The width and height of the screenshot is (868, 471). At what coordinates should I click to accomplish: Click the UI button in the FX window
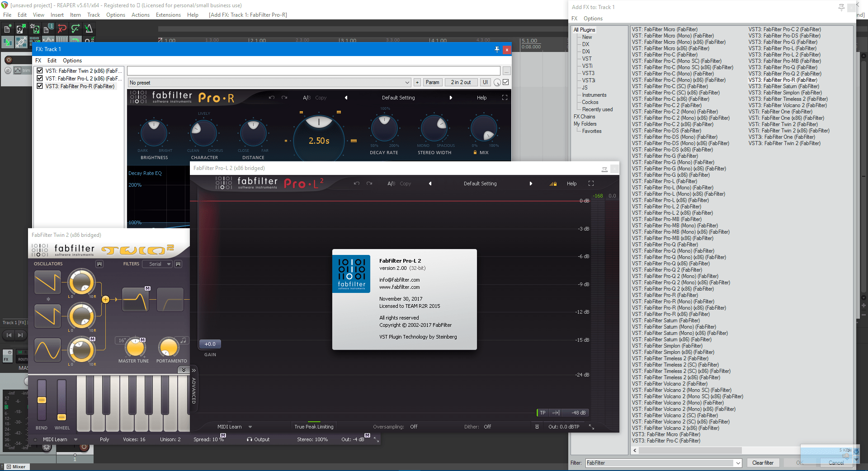[x=485, y=82]
